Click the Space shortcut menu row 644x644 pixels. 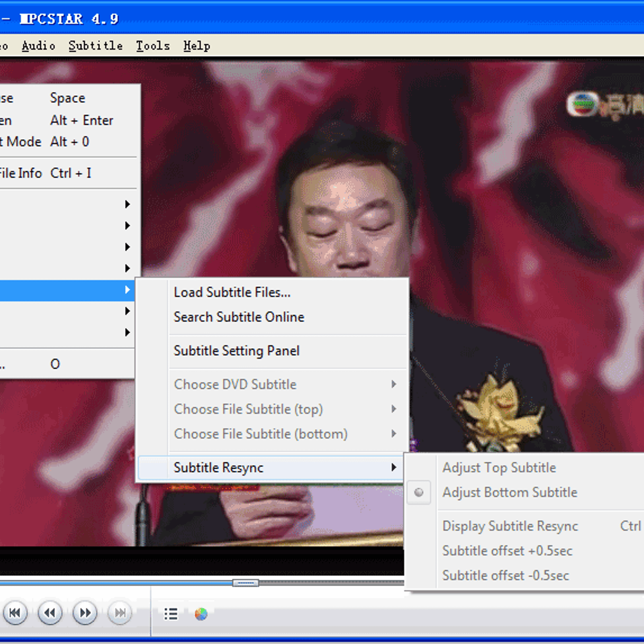[x=68, y=98]
